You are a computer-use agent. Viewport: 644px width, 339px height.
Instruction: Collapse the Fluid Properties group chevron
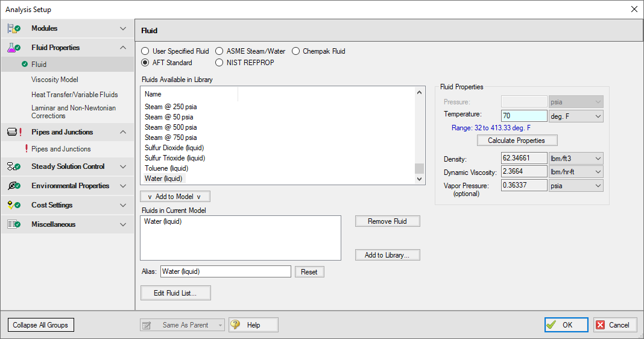pyautogui.click(x=123, y=48)
